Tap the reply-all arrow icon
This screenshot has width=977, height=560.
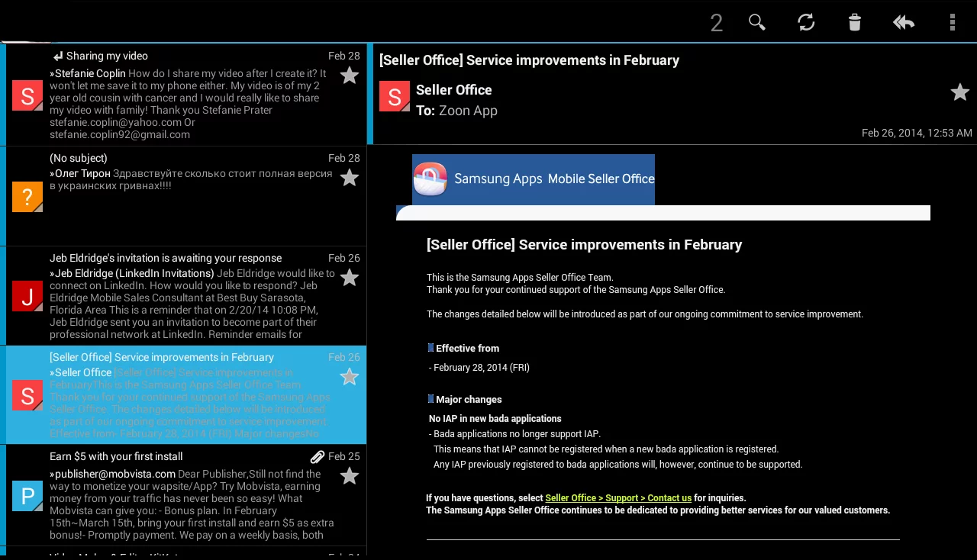click(904, 22)
